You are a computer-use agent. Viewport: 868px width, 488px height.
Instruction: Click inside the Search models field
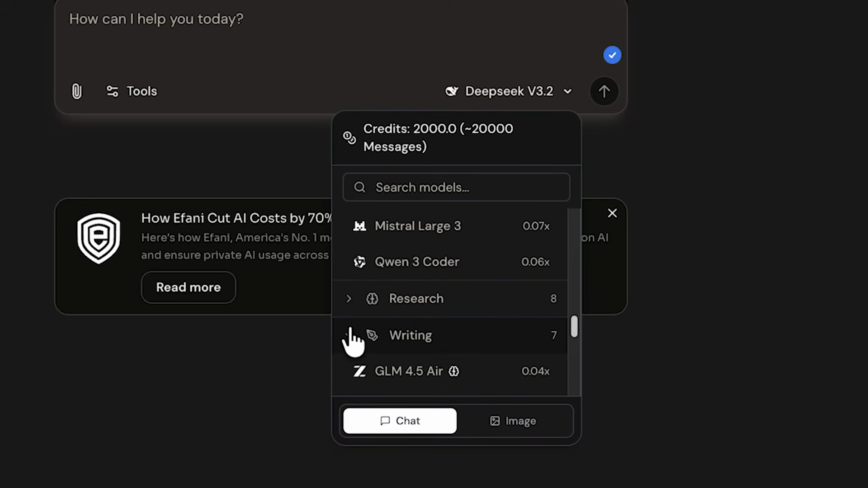tap(456, 187)
